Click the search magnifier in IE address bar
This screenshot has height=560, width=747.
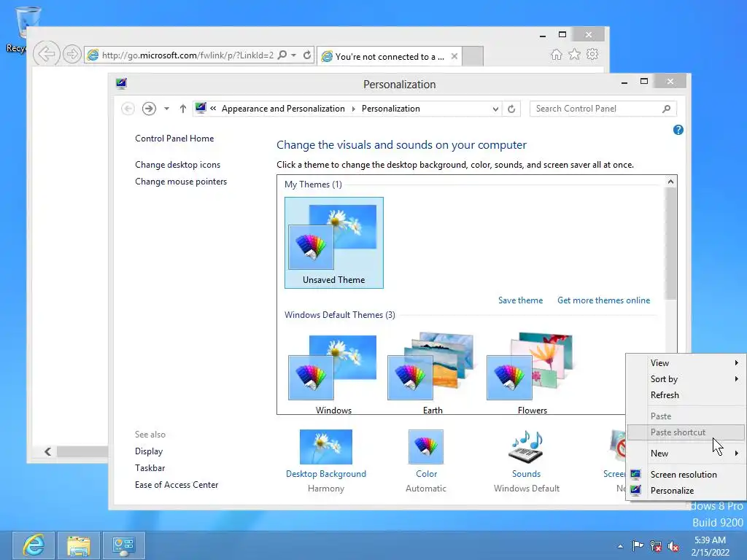282,55
